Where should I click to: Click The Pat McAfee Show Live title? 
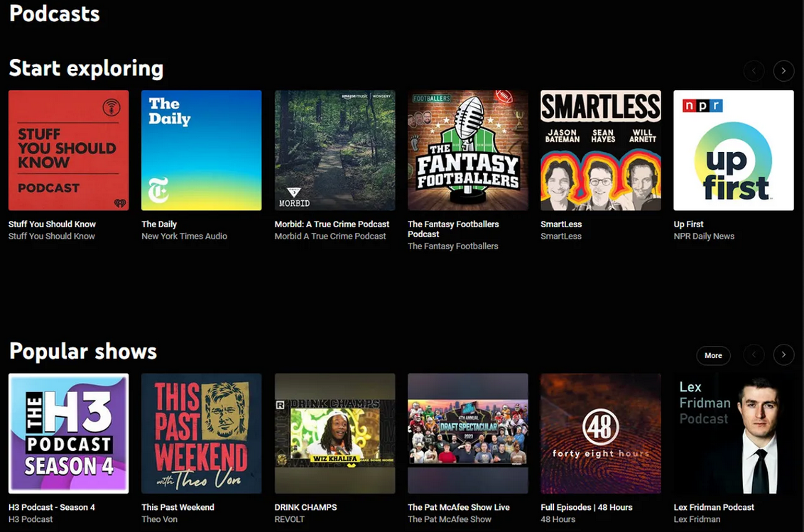[458, 507]
